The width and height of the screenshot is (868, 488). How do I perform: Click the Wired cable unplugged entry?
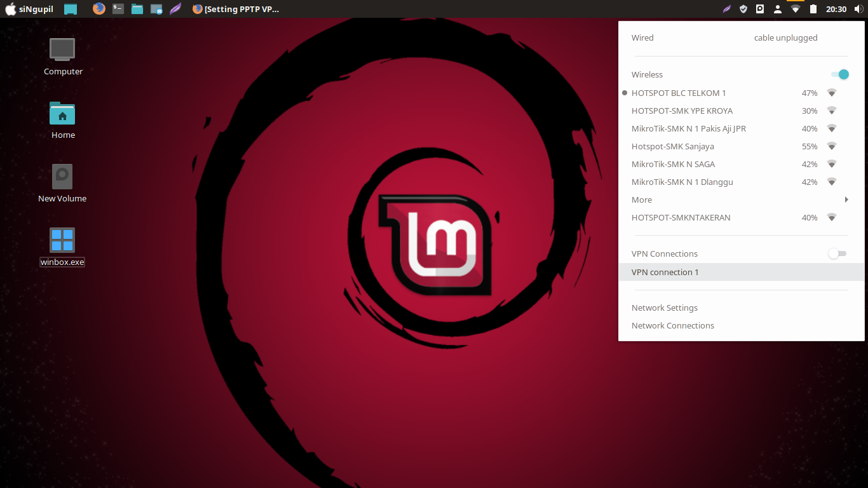click(742, 37)
